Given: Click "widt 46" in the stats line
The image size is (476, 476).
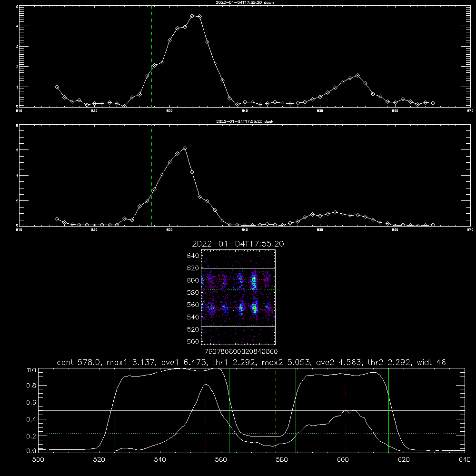Looking at the screenshot, I should pyautogui.click(x=431, y=362).
